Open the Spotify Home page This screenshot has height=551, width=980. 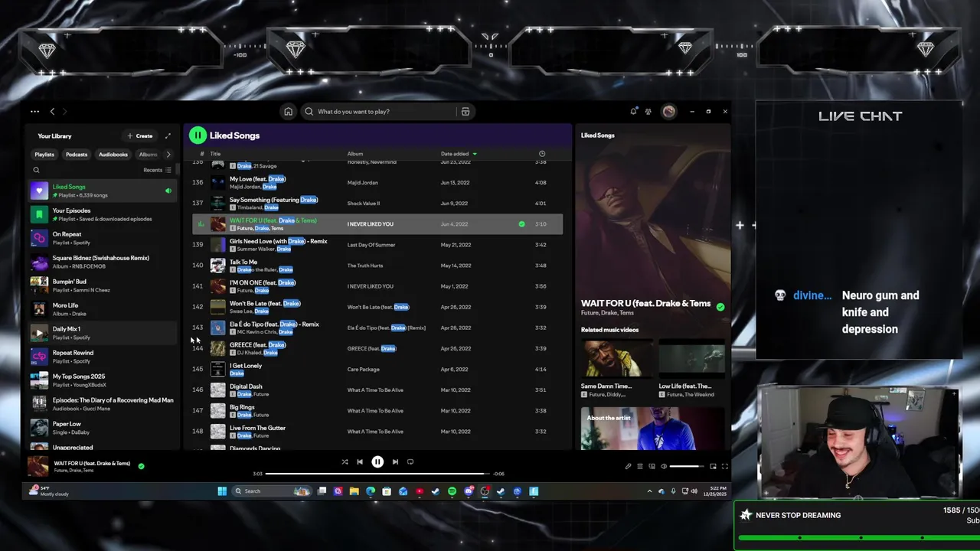pyautogui.click(x=288, y=112)
